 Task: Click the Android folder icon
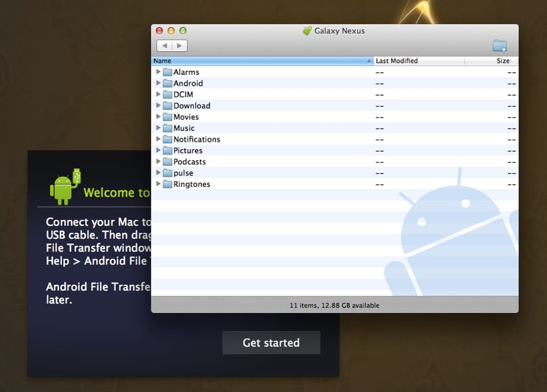coord(167,83)
